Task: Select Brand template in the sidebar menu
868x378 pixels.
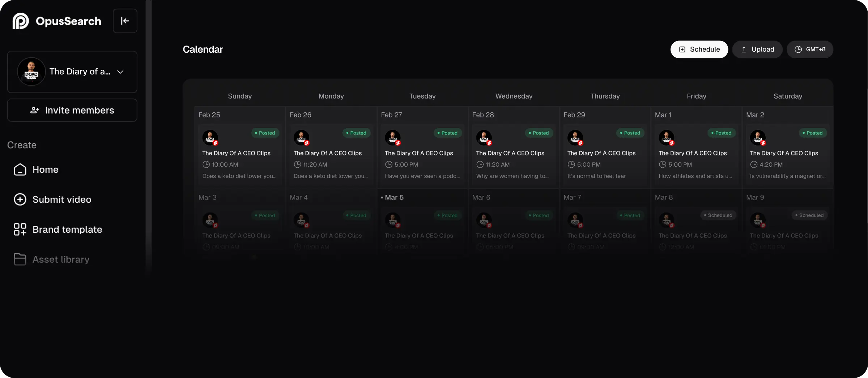Action: coord(67,229)
